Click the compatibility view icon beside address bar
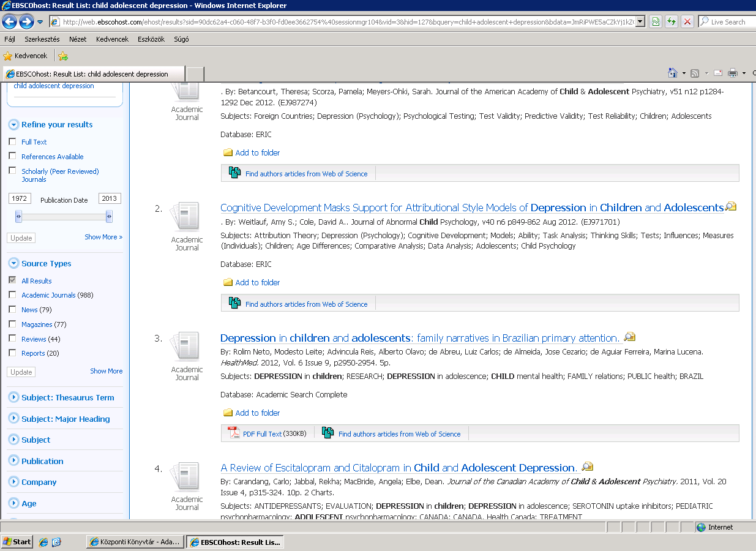The height and width of the screenshot is (551, 756). [x=656, y=22]
